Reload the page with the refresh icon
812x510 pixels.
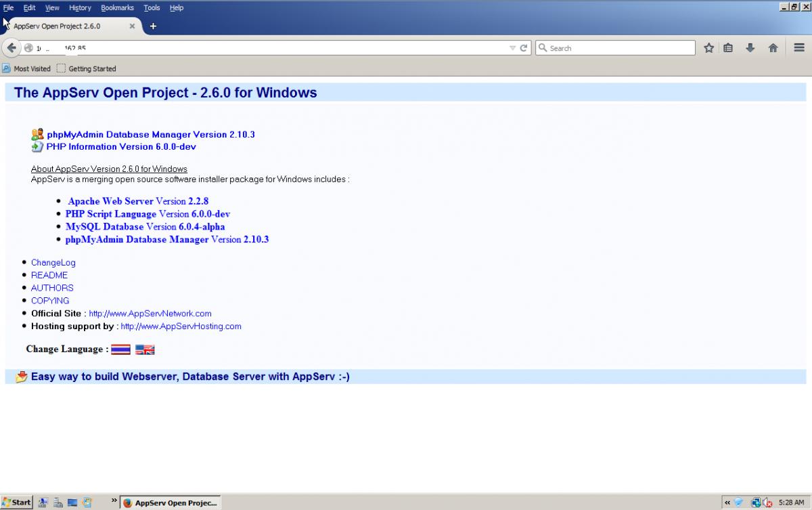pyautogui.click(x=524, y=48)
